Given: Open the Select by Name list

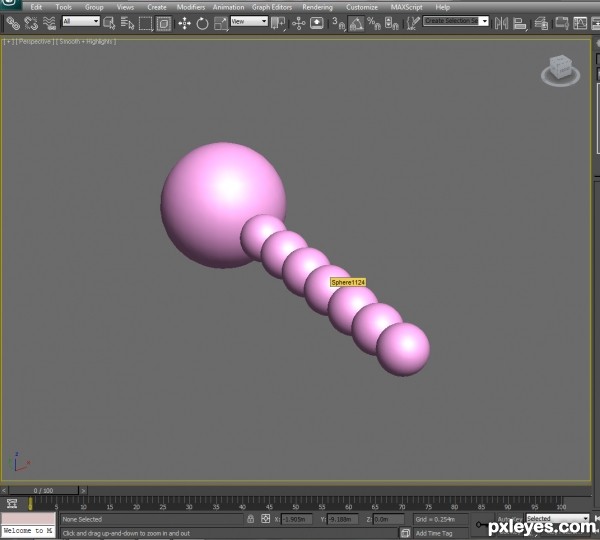Looking at the screenshot, I should point(127,23).
